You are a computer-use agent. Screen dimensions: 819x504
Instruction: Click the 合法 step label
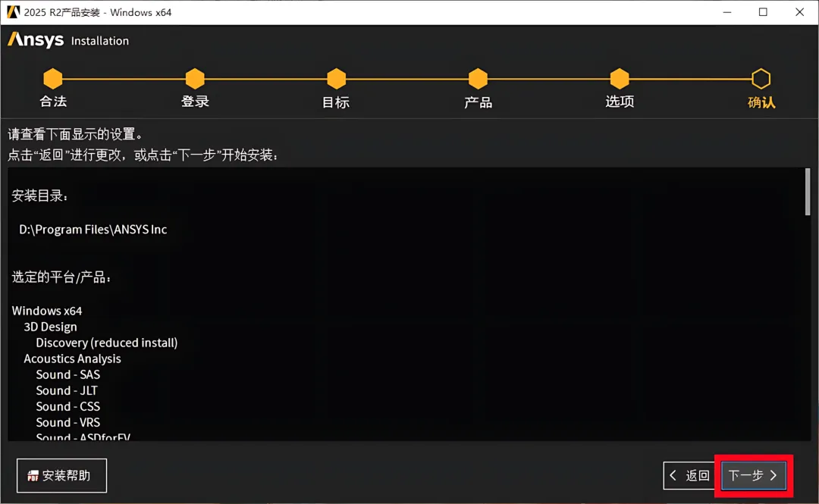pos(53,102)
